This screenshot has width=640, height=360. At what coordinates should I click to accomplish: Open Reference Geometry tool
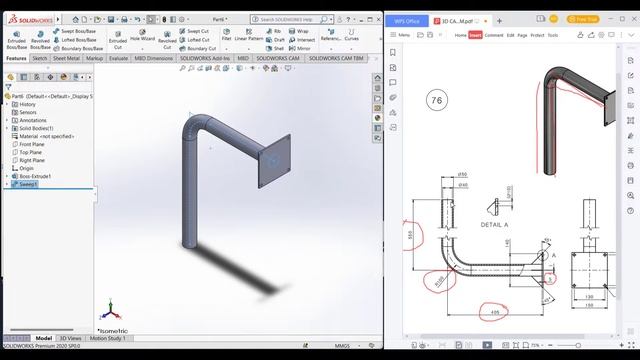click(x=331, y=35)
